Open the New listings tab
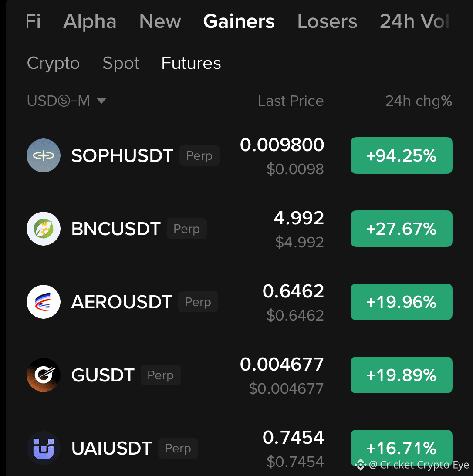Image resolution: width=473 pixels, height=476 pixels. pyautogui.click(x=160, y=21)
